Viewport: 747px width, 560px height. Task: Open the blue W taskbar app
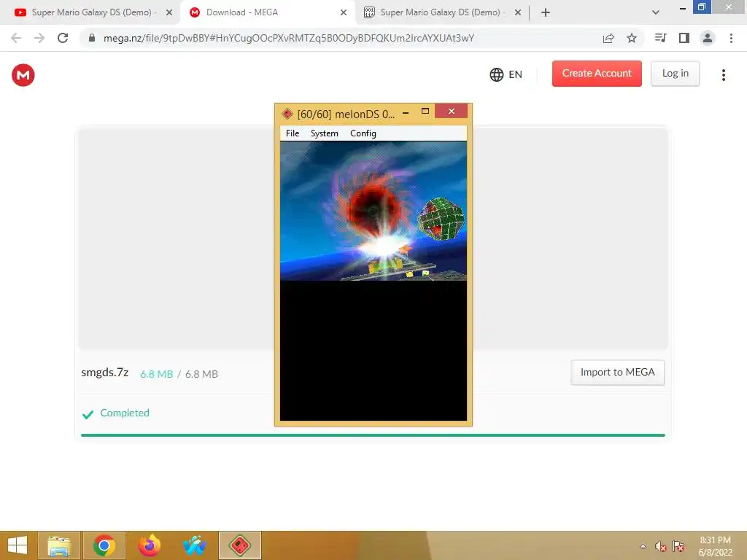(194, 545)
